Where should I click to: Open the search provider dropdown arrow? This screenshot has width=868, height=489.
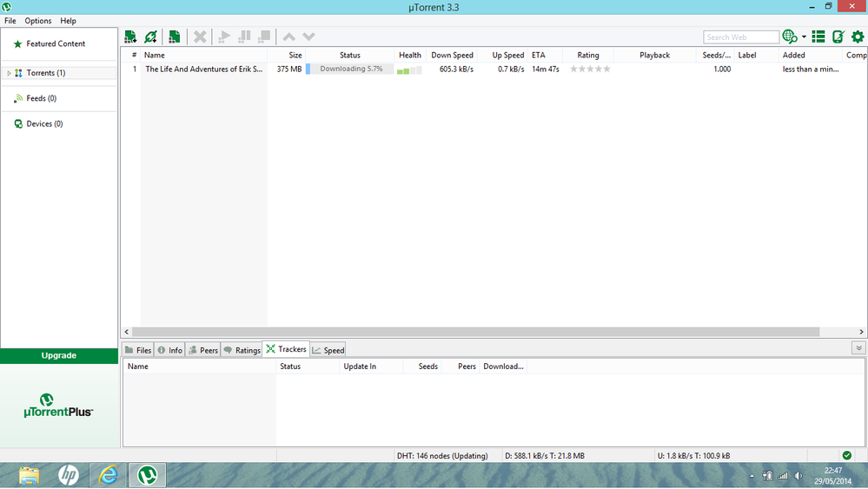[x=804, y=37]
